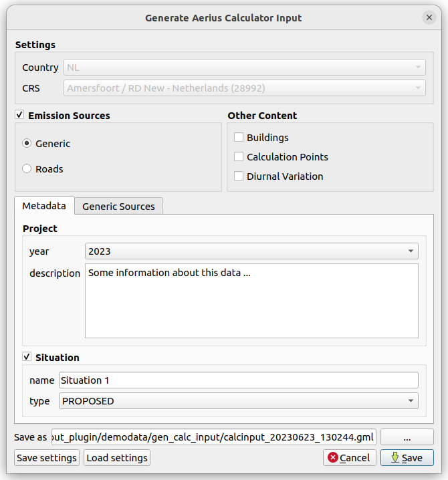Uncheck the Emission Sources checkbox

pos(19,116)
